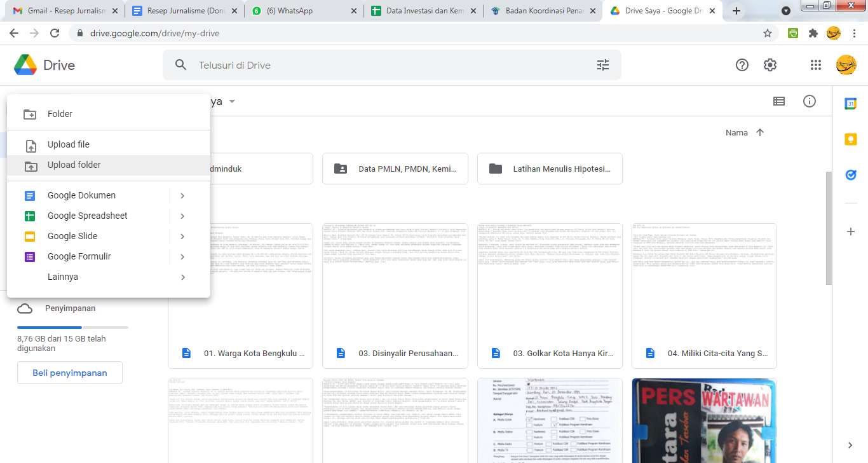The width and height of the screenshot is (868, 463).
Task: Choose Upload folder menu entry
Action: (x=74, y=165)
